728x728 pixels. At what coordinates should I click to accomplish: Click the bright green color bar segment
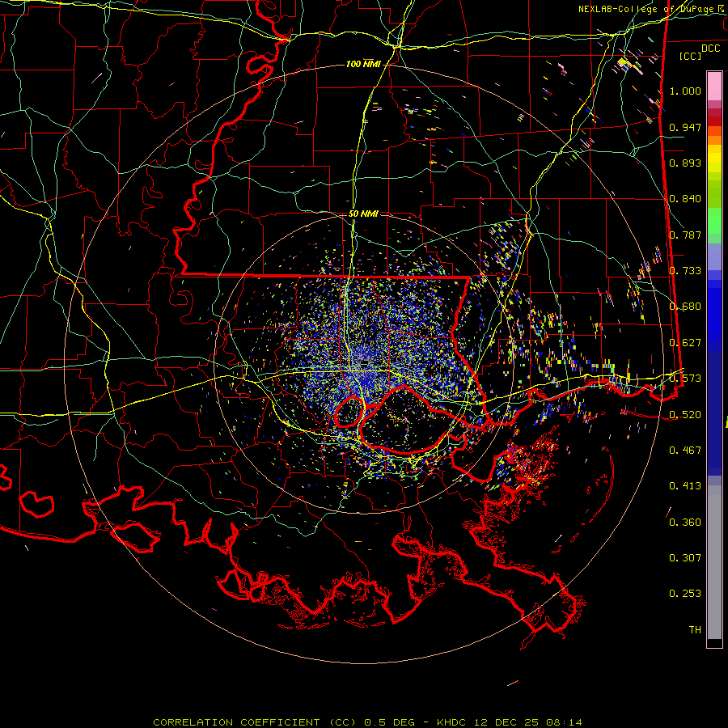[x=714, y=221]
